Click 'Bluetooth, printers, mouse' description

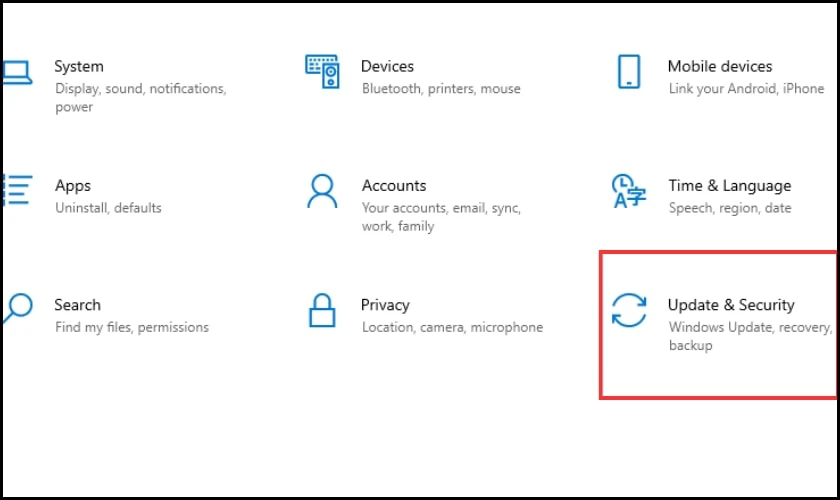[441, 88]
